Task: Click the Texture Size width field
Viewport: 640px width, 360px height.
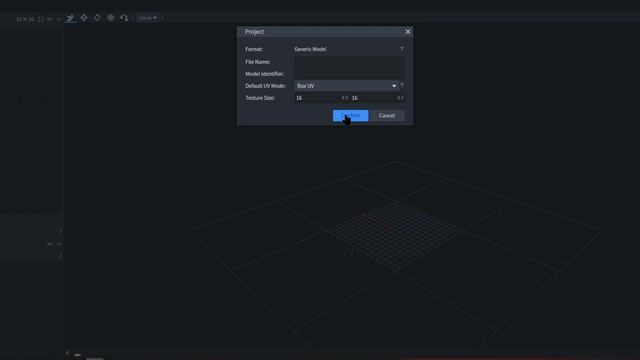Action: click(318, 98)
